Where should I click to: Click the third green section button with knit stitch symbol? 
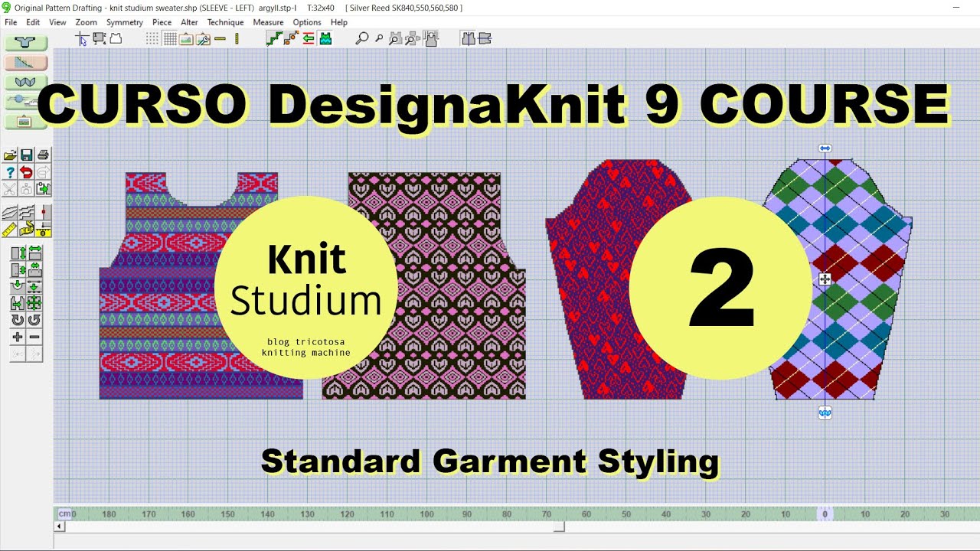tap(26, 82)
